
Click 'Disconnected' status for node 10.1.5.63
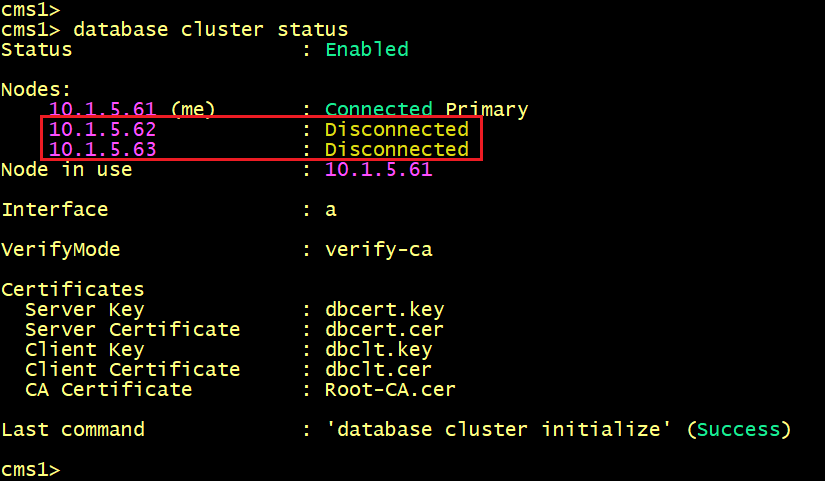click(x=397, y=149)
